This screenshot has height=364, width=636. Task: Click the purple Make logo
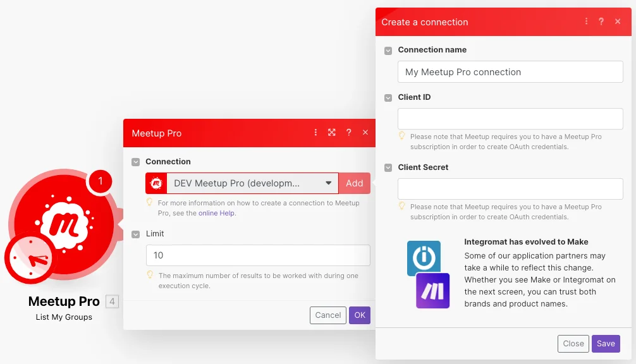(x=433, y=291)
